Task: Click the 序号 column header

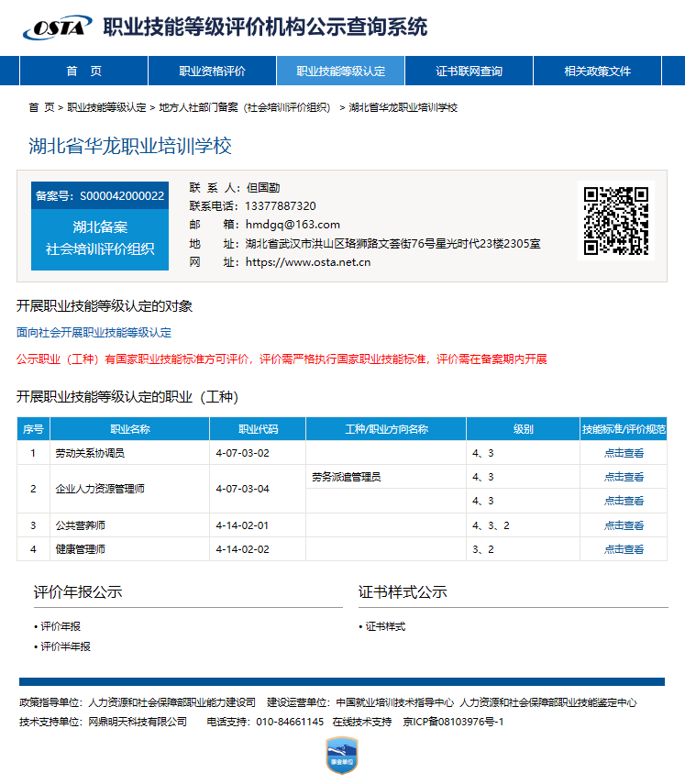Action: click(x=33, y=429)
